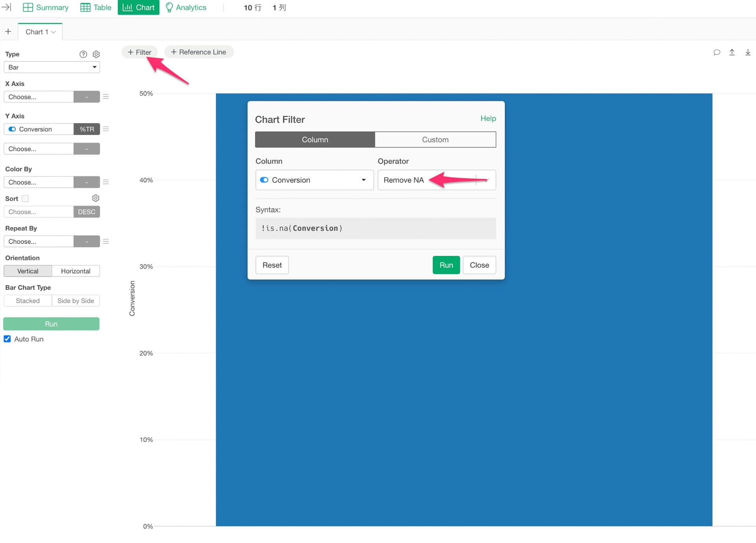This screenshot has height=543, width=756.
Task: Open chart settings gear next to Type
Action: (x=96, y=54)
